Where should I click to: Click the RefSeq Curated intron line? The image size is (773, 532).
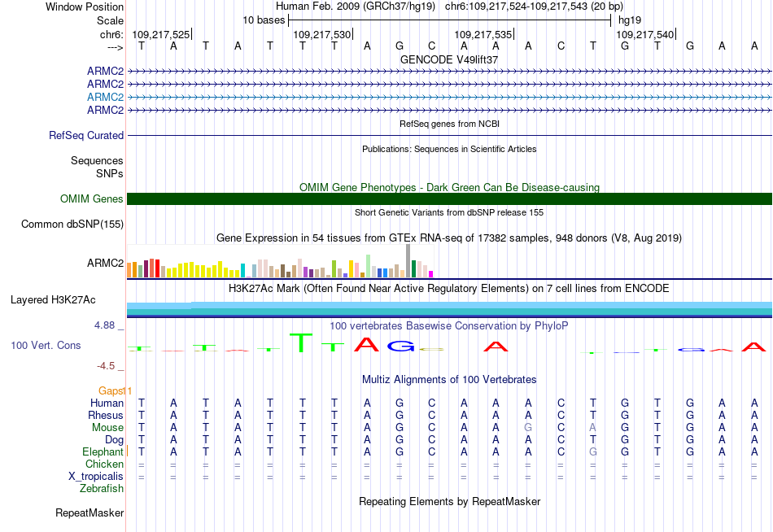[x=449, y=135]
